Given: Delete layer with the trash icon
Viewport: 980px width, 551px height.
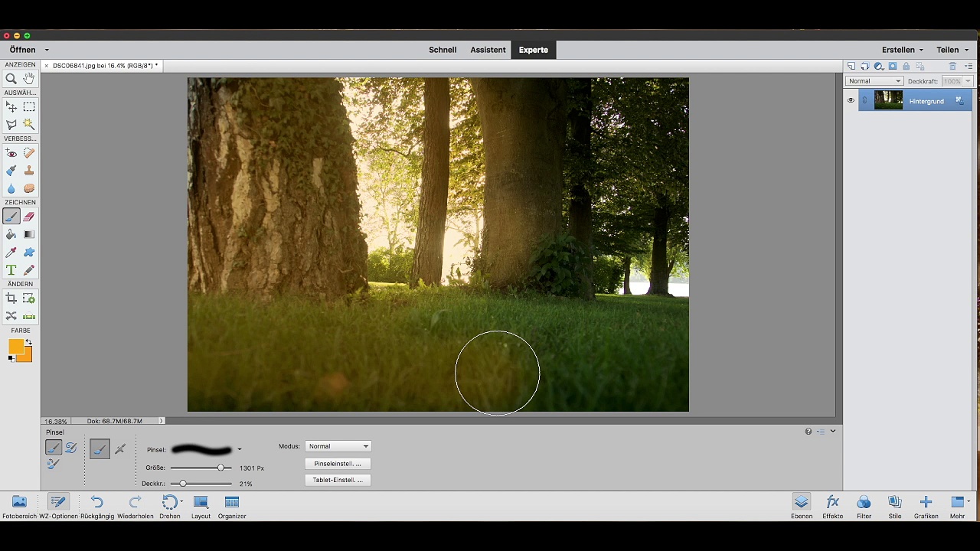Looking at the screenshot, I should pos(952,67).
